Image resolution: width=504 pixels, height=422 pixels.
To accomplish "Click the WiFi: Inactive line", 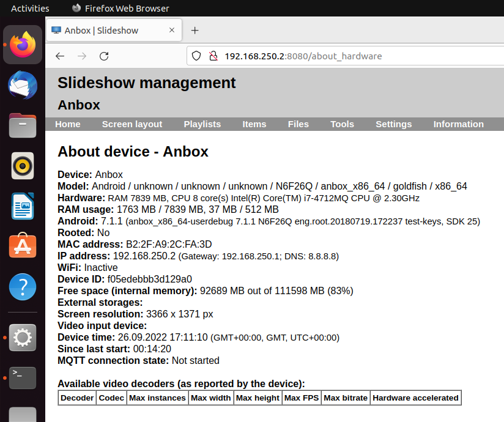I will [x=87, y=267].
